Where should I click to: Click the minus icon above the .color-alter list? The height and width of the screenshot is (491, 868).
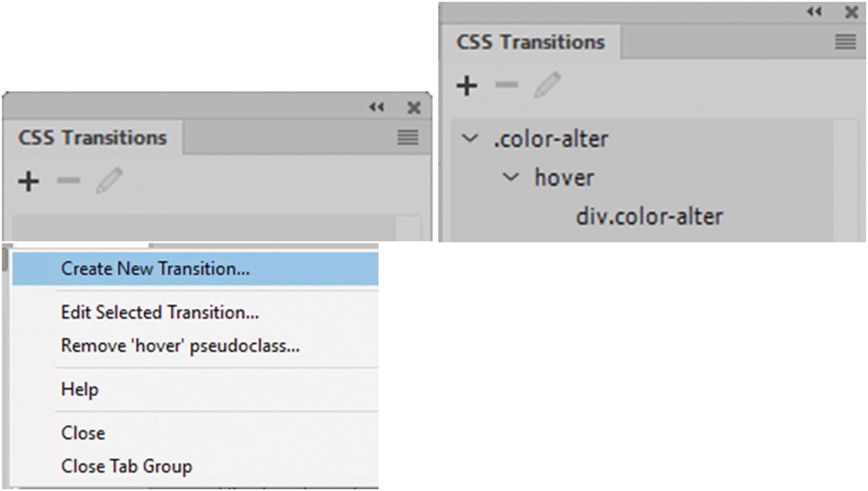click(x=507, y=85)
